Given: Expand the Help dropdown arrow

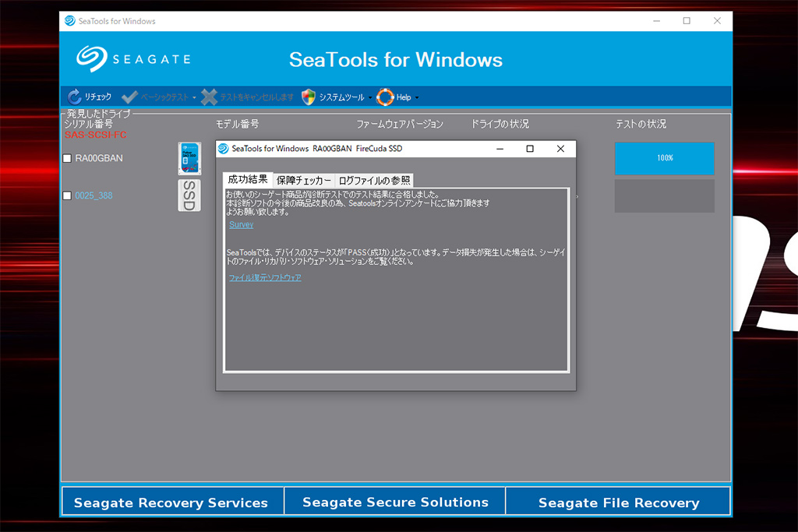Looking at the screenshot, I should click(417, 97).
